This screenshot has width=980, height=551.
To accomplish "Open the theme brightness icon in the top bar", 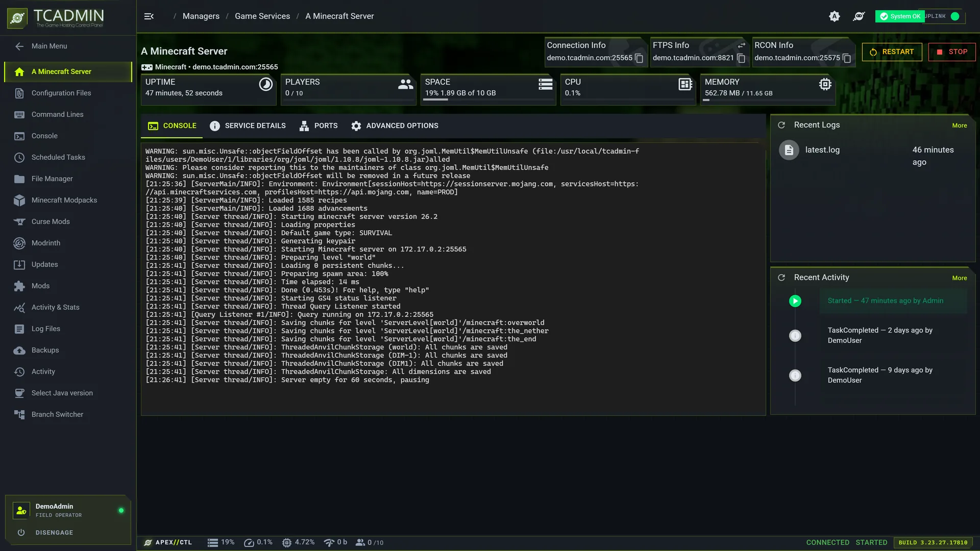I will tap(834, 16).
